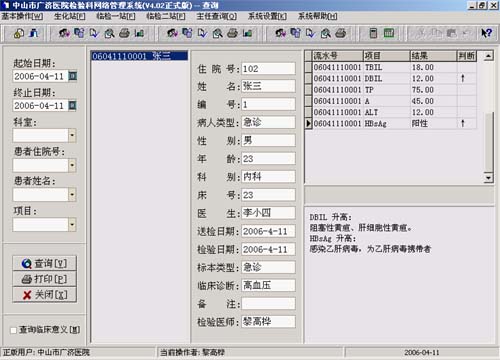This screenshot has height=360, width=500.
Task: Open the 主任查询 menu
Action: click(216, 16)
